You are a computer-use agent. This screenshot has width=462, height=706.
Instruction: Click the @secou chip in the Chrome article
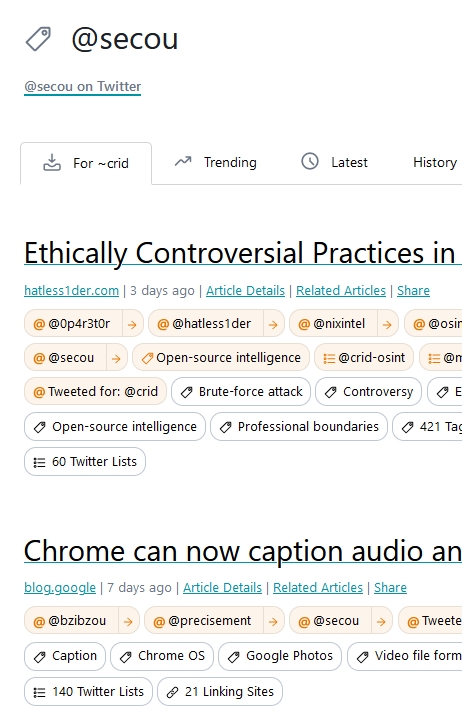(x=331, y=621)
